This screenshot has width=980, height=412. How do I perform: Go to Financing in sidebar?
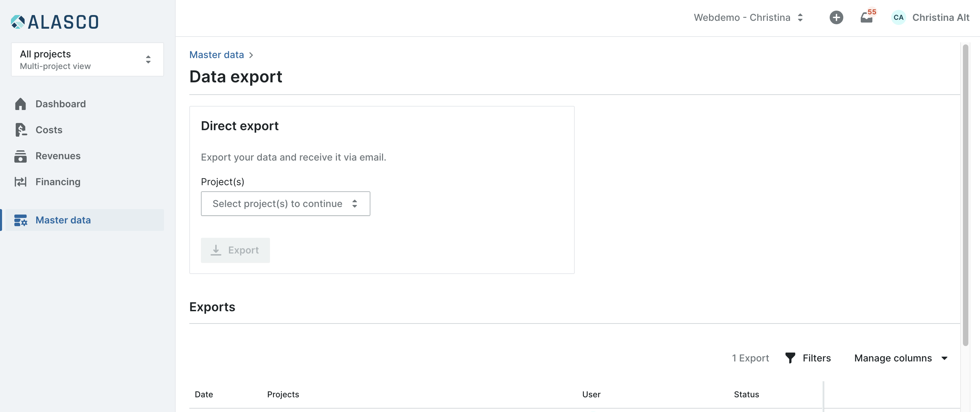pos(58,182)
